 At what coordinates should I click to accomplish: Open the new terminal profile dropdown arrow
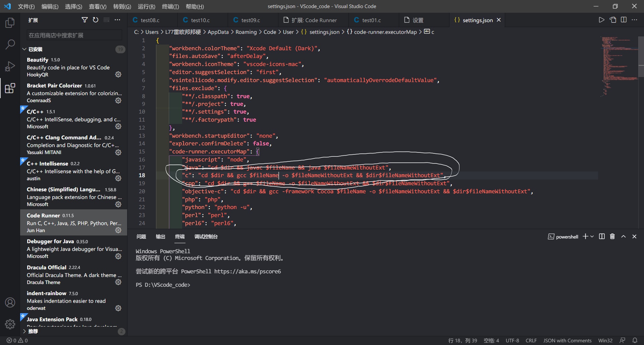click(592, 236)
